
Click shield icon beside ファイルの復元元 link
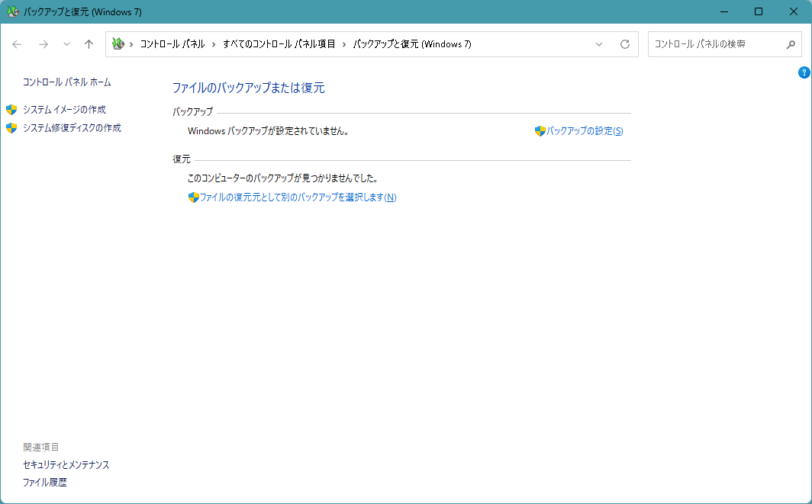194,197
